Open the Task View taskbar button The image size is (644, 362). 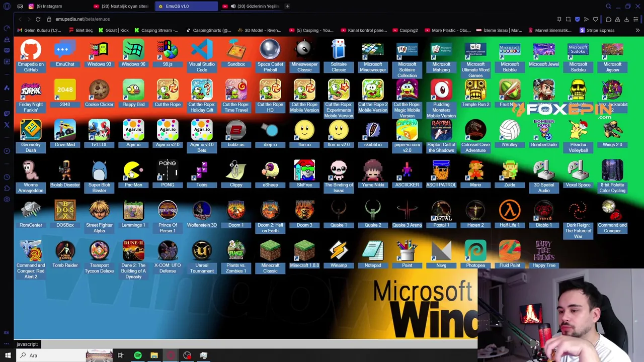pyautogui.click(x=121, y=355)
